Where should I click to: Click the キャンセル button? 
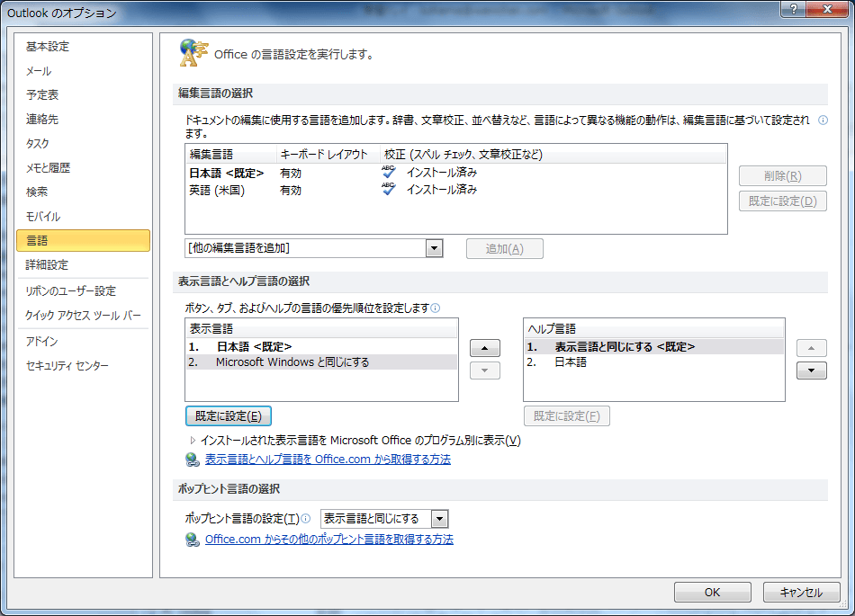click(801, 592)
